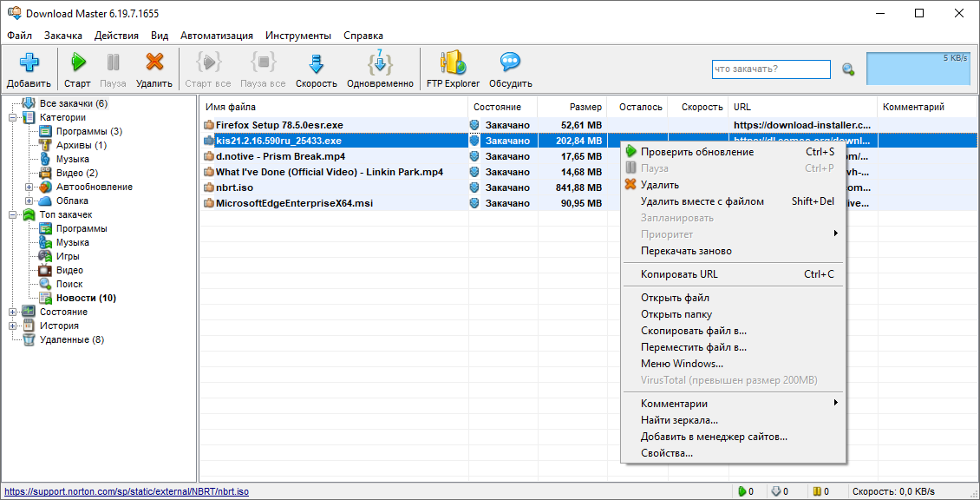Viewport: 980px width, 500px height.
Task: Click the red X Удалить icon in context menu
Action: tap(630, 185)
